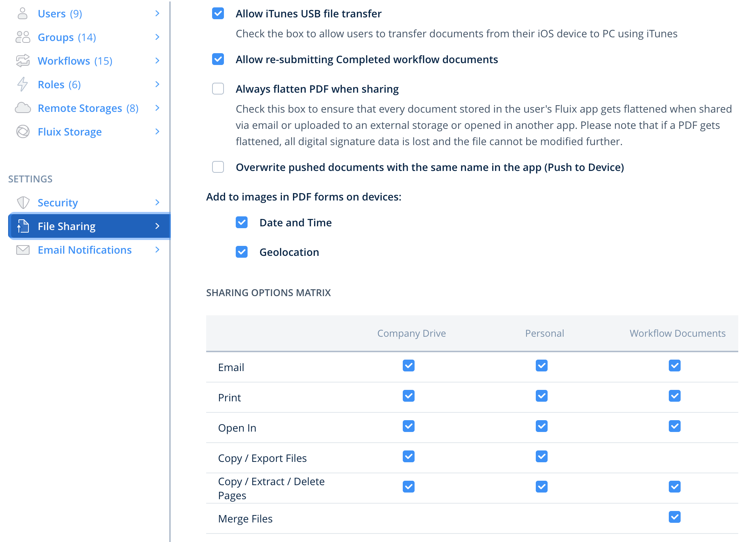Click the Fluix Storage icon

(23, 131)
